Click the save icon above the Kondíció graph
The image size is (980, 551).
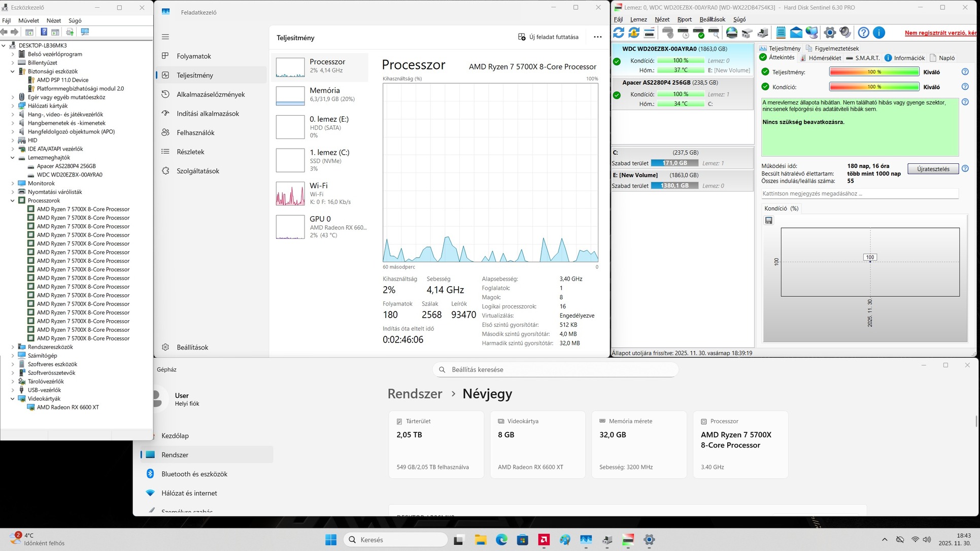click(x=768, y=221)
